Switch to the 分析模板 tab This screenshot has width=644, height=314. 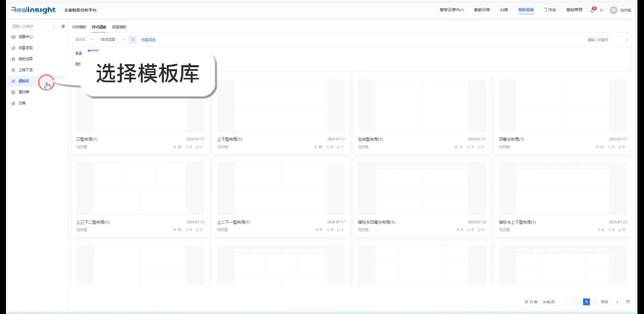pyautogui.click(x=79, y=27)
